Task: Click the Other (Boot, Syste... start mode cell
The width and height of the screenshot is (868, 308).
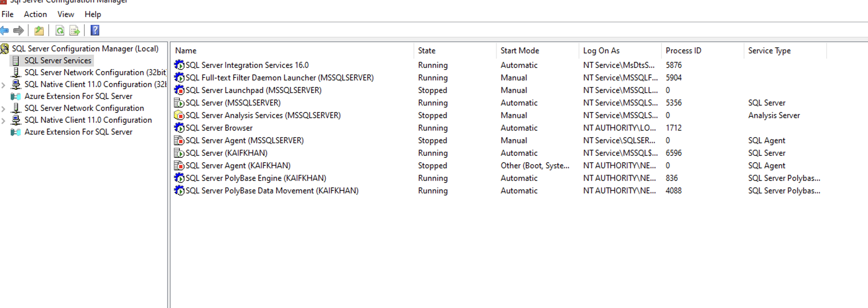Action: tap(535, 166)
